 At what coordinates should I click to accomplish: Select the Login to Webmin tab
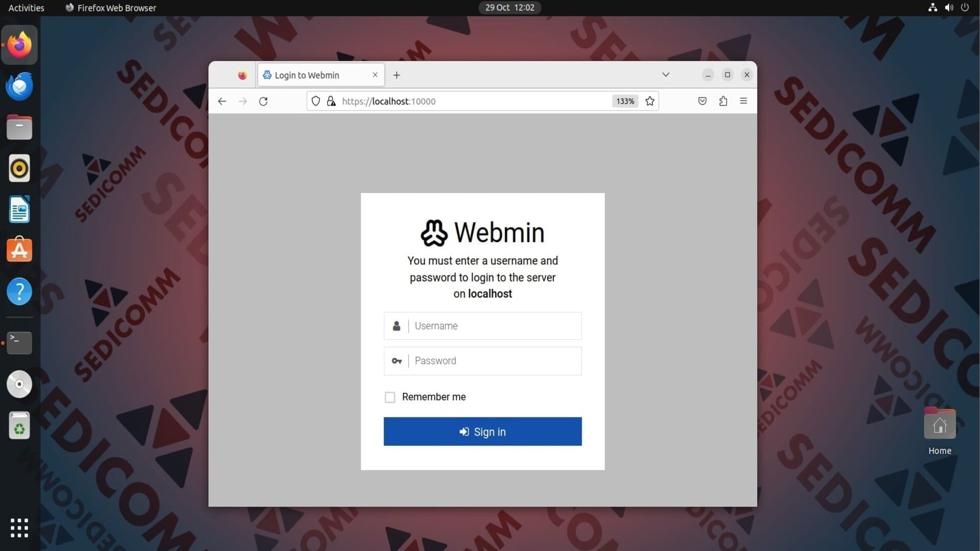[321, 75]
